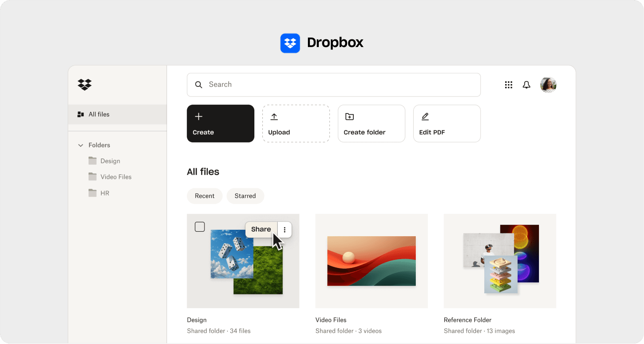Open the Design folder in the sidebar tree
The width and height of the screenshot is (644, 344).
pyautogui.click(x=110, y=161)
